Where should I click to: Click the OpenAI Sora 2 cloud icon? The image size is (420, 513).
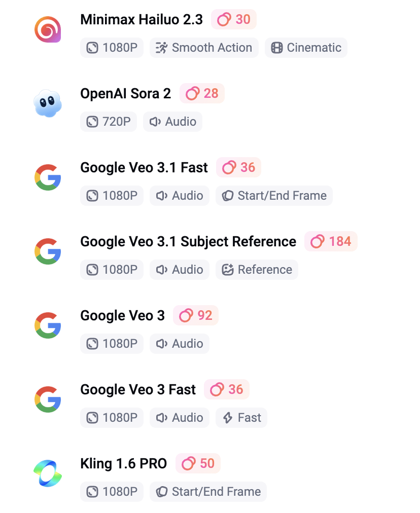[x=48, y=103]
